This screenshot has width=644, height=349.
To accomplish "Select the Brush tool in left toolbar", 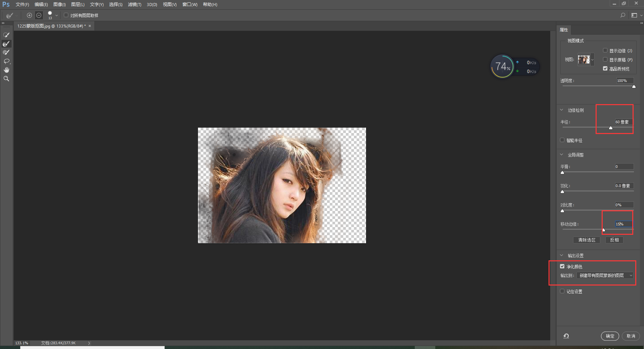I will point(6,52).
